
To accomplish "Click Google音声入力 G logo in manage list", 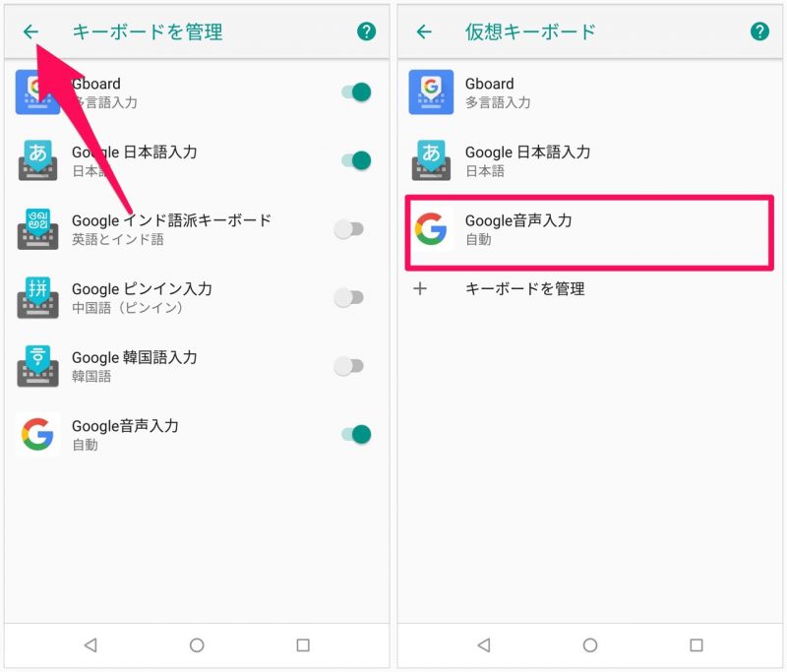I will [x=37, y=434].
